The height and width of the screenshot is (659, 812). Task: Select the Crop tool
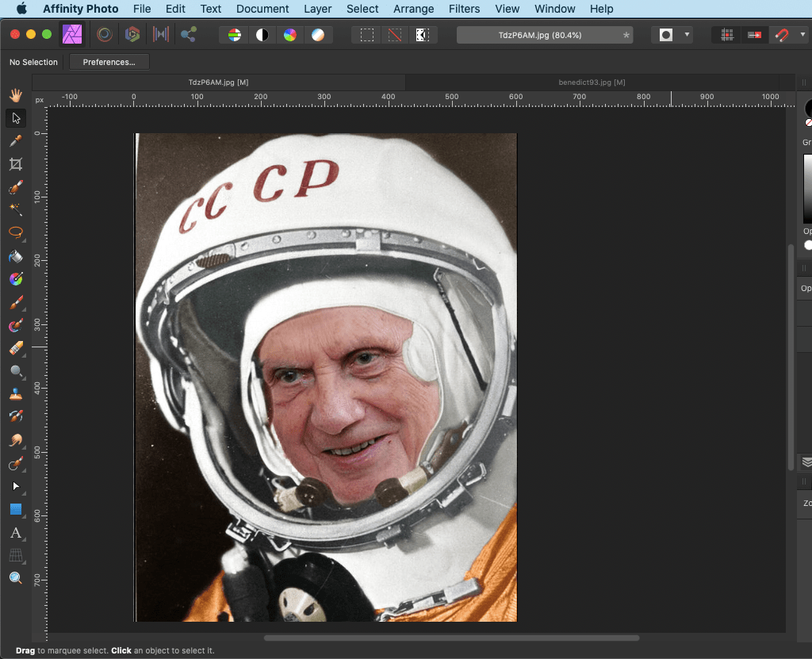point(15,164)
